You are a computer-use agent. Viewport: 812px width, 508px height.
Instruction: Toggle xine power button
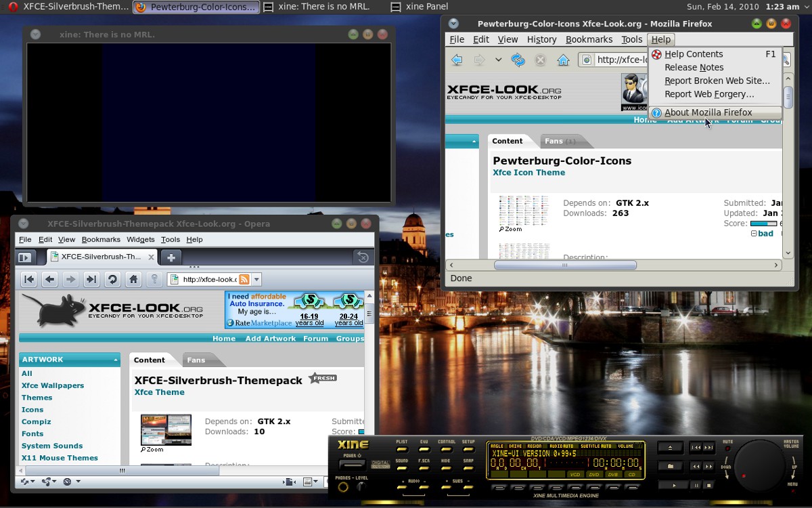coord(352,465)
